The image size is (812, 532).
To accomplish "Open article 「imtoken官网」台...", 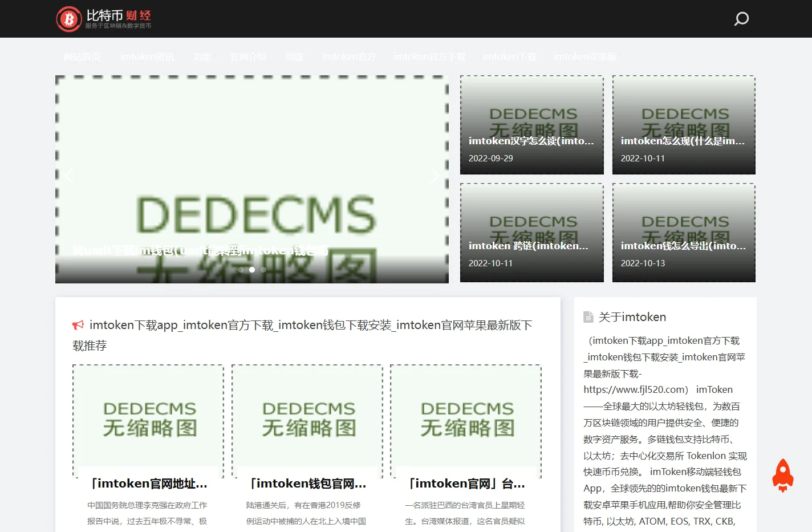I will pos(466,484).
